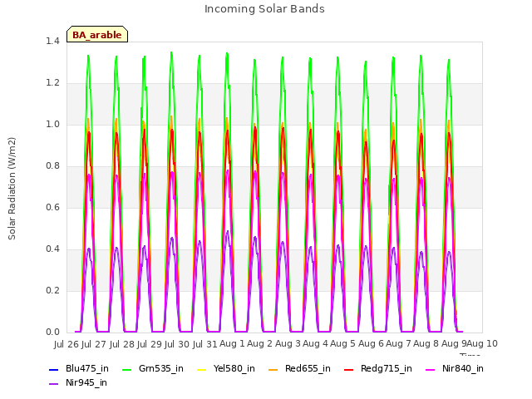The width and height of the screenshot is (532, 399).
Task: Click the 0.4 y-axis tick label
Action: pos(52,249)
